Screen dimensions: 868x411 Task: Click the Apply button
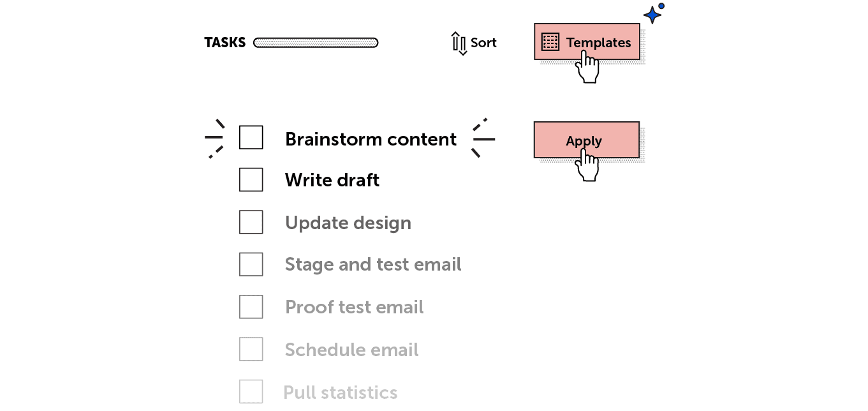click(x=586, y=140)
